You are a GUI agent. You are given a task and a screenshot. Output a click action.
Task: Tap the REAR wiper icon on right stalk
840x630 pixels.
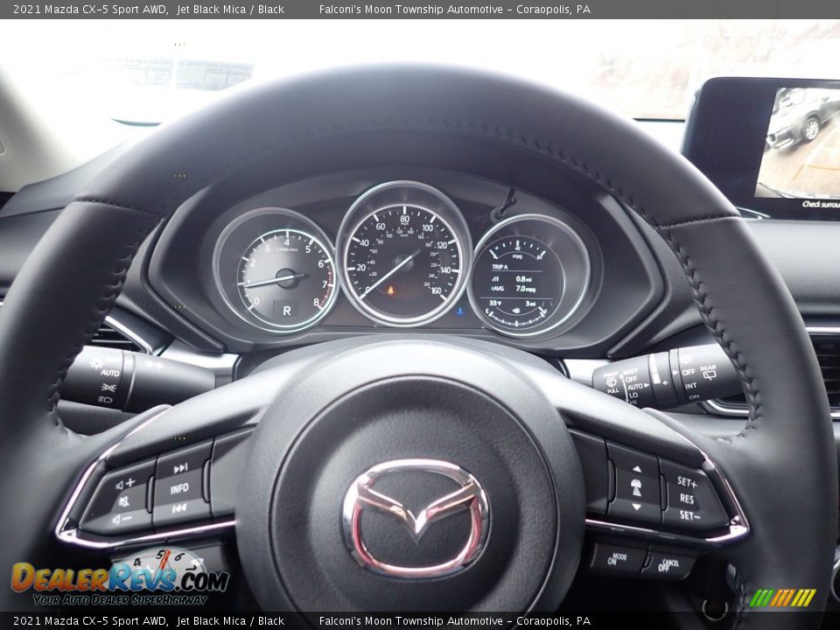[x=708, y=373]
